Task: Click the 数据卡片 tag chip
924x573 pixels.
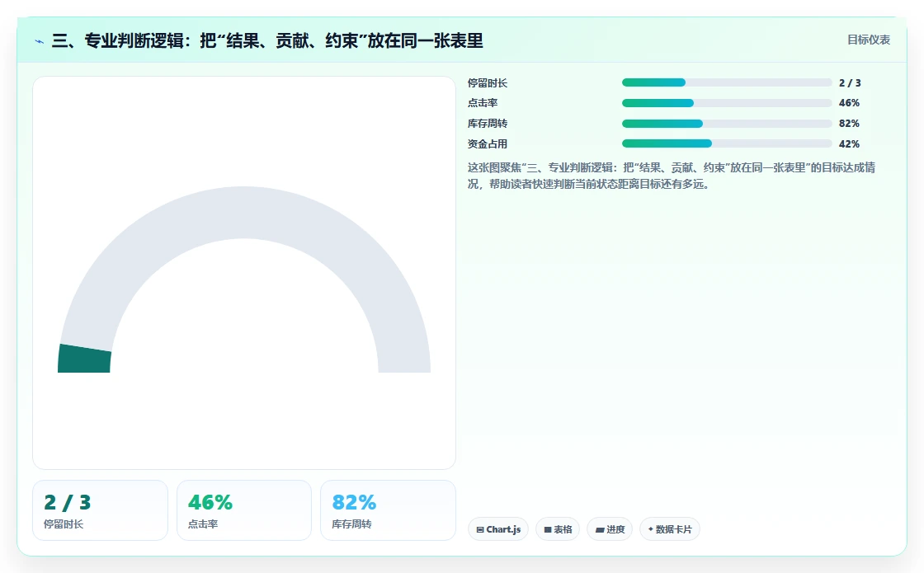Action: (x=670, y=529)
